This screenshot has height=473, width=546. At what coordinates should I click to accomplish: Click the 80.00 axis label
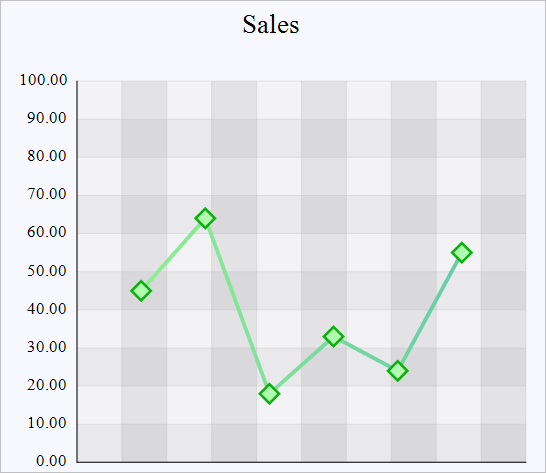point(47,156)
